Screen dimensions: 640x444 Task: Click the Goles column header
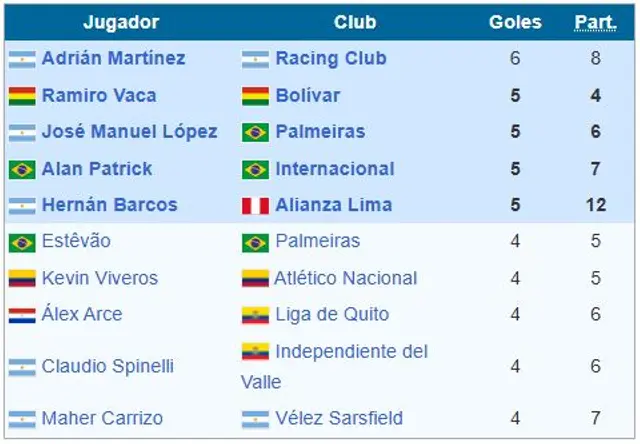click(515, 22)
